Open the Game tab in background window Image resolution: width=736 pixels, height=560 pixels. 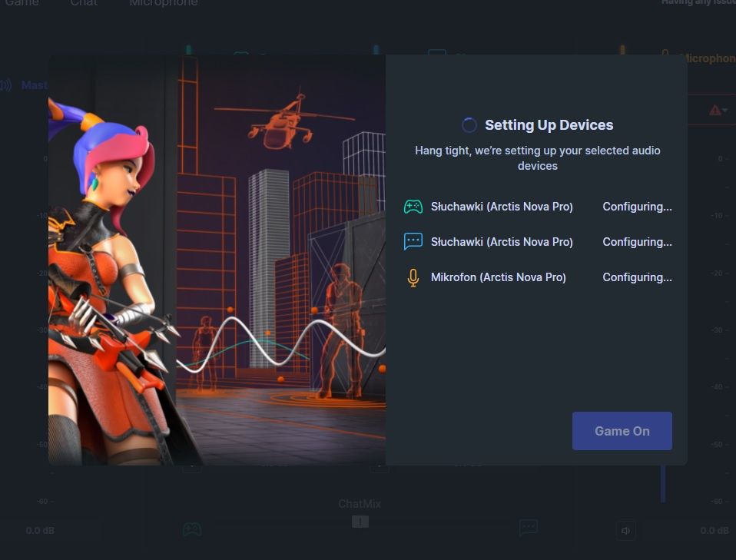pyautogui.click(x=22, y=2)
